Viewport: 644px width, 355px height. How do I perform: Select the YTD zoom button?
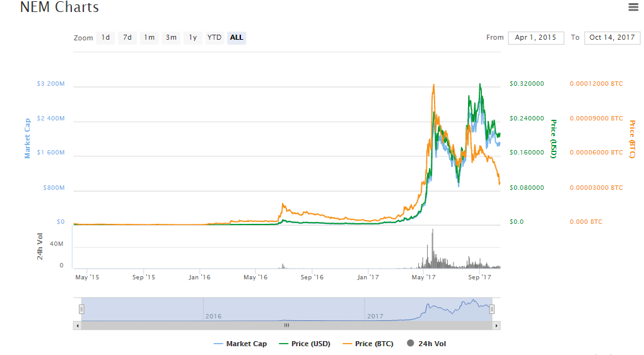(214, 38)
